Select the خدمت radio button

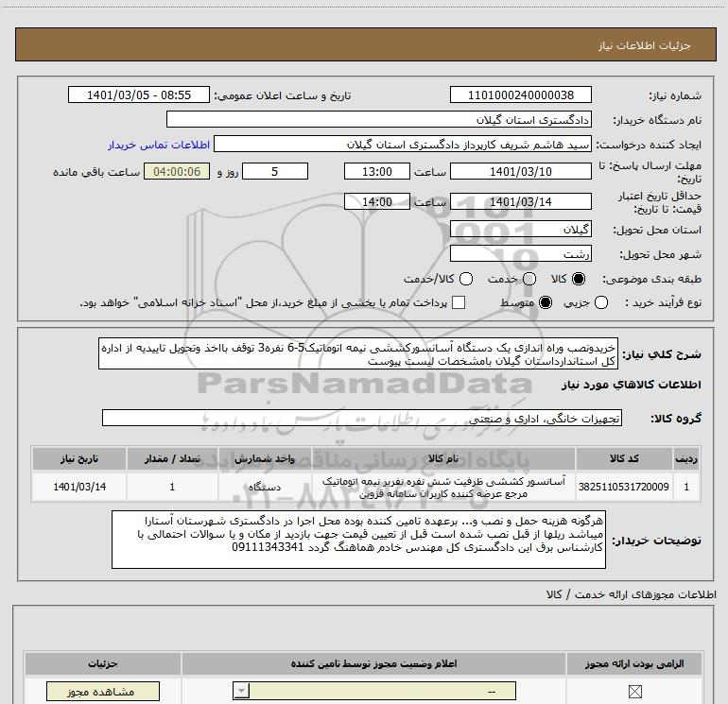pyautogui.click(x=529, y=279)
